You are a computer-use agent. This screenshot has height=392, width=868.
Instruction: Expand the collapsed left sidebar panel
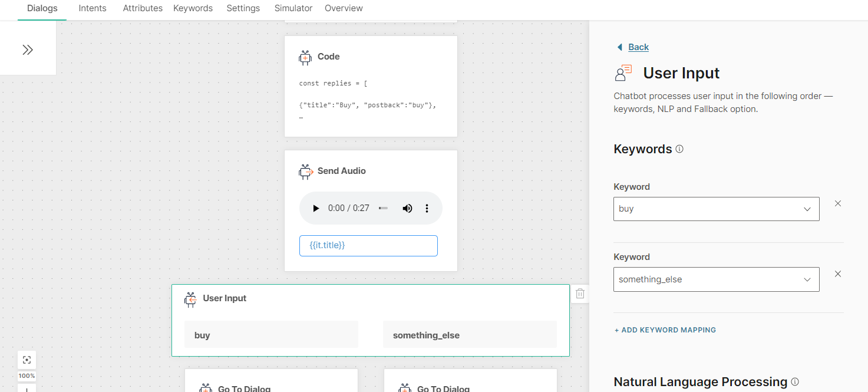pyautogui.click(x=28, y=50)
